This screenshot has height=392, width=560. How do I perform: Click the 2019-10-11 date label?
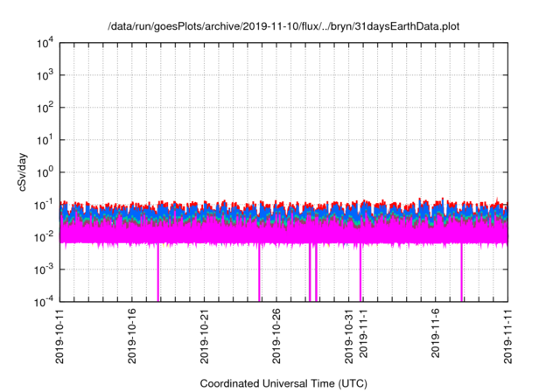click(x=59, y=336)
